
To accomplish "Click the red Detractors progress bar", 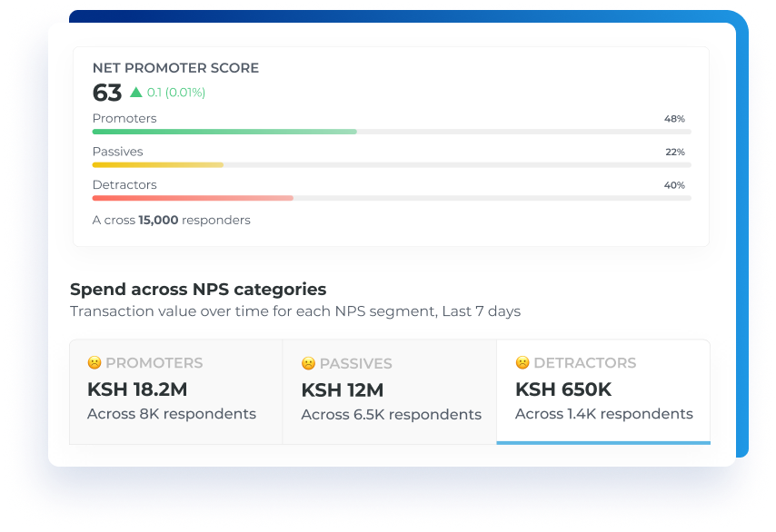I will click(x=193, y=197).
